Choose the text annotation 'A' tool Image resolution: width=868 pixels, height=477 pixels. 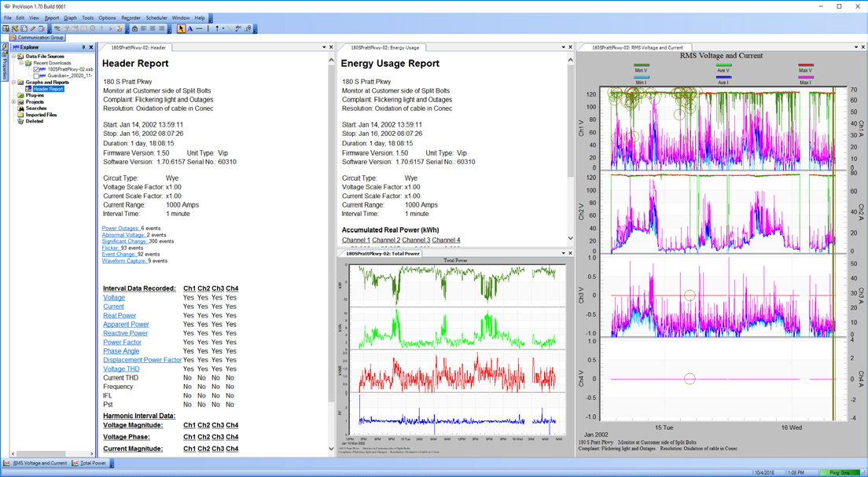190,28
